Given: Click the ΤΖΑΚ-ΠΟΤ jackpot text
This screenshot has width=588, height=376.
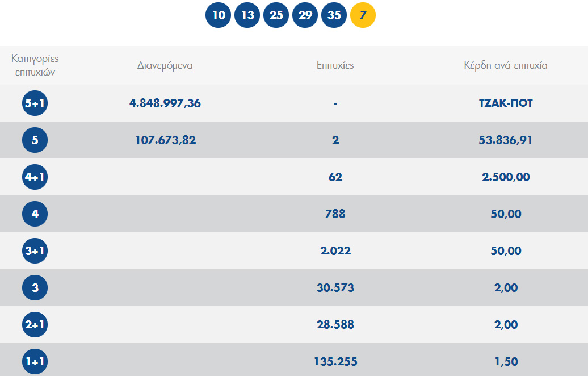Looking at the screenshot, I should (506, 103).
